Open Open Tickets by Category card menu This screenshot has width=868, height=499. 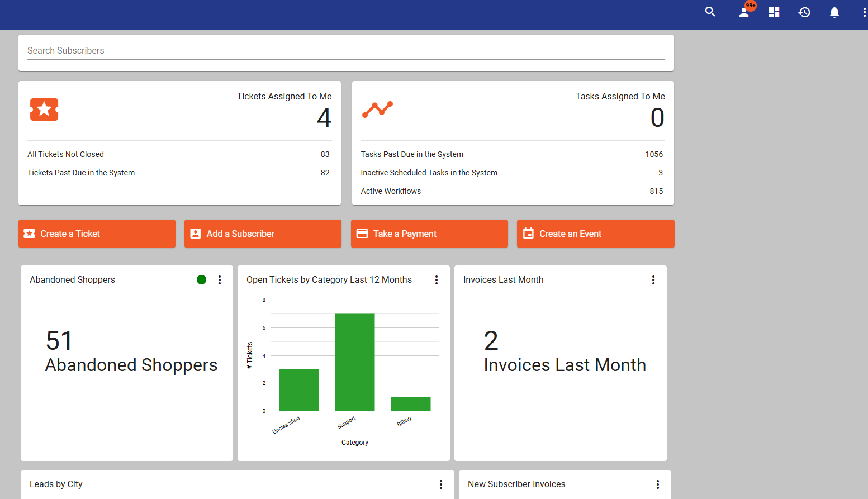tap(437, 280)
